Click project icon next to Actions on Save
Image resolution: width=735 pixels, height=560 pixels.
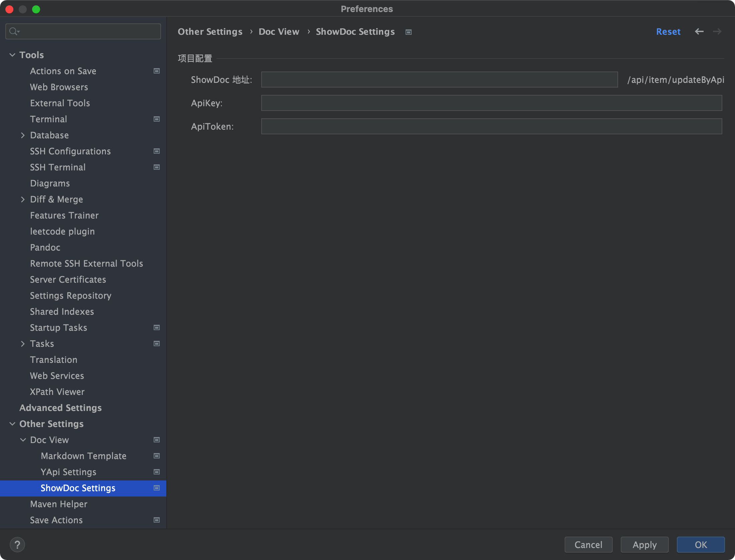point(156,71)
